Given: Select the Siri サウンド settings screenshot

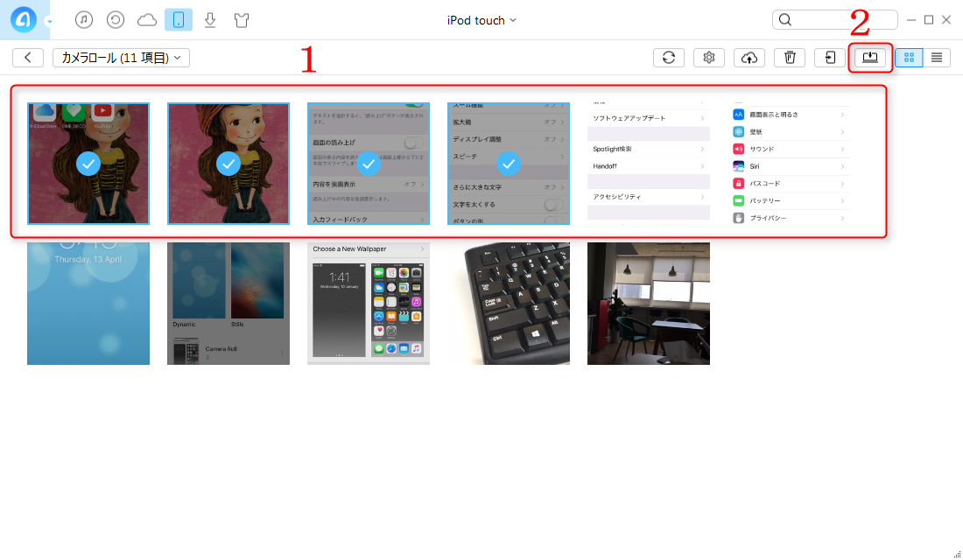Looking at the screenshot, I should tap(789, 164).
